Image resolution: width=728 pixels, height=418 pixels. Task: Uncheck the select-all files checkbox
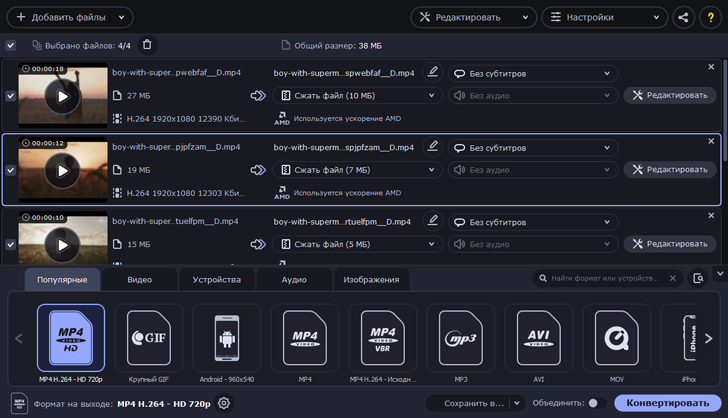pyautogui.click(x=10, y=45)
